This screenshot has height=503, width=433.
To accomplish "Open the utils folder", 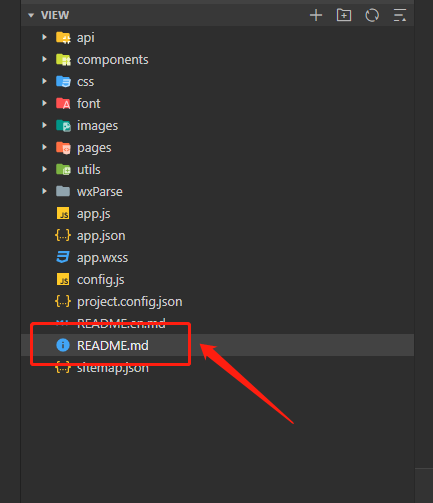I will point(89,170).
